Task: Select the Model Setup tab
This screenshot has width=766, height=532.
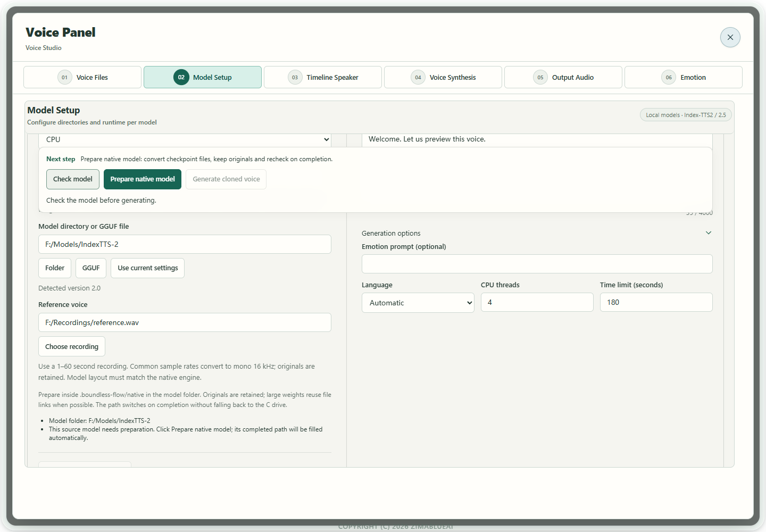Action: 203,77
